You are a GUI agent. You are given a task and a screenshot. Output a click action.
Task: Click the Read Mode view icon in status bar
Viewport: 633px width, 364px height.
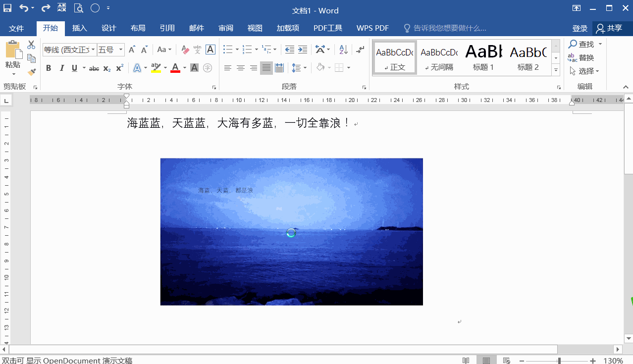pos(466,361)
